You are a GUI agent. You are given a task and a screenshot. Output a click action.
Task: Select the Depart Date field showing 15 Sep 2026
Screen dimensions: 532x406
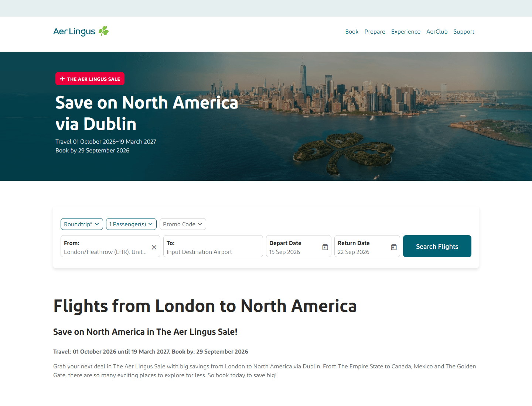[299, 246]
